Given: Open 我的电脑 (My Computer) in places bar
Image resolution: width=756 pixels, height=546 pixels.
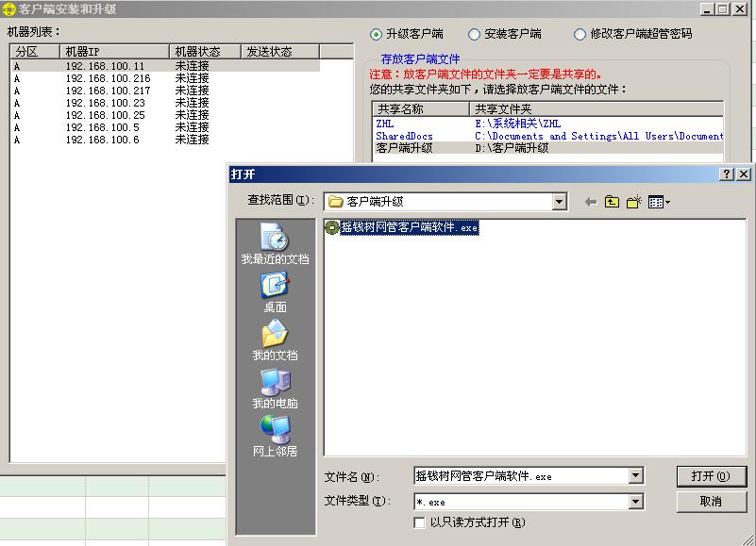Looking at the screenshot, I should pos(275,389).
